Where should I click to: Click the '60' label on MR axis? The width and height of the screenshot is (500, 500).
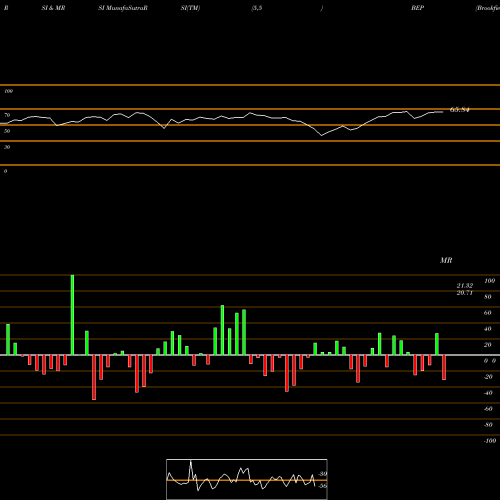tap(488, 313)
